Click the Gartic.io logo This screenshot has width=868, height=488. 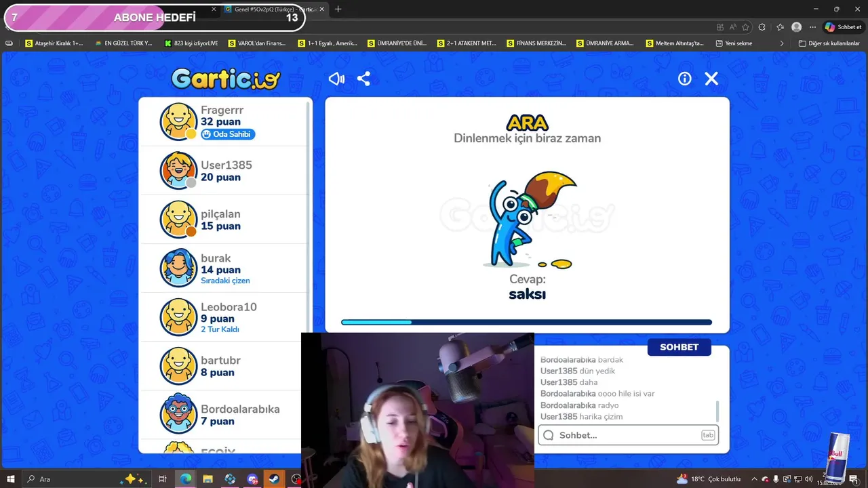(x=226, y=79)
